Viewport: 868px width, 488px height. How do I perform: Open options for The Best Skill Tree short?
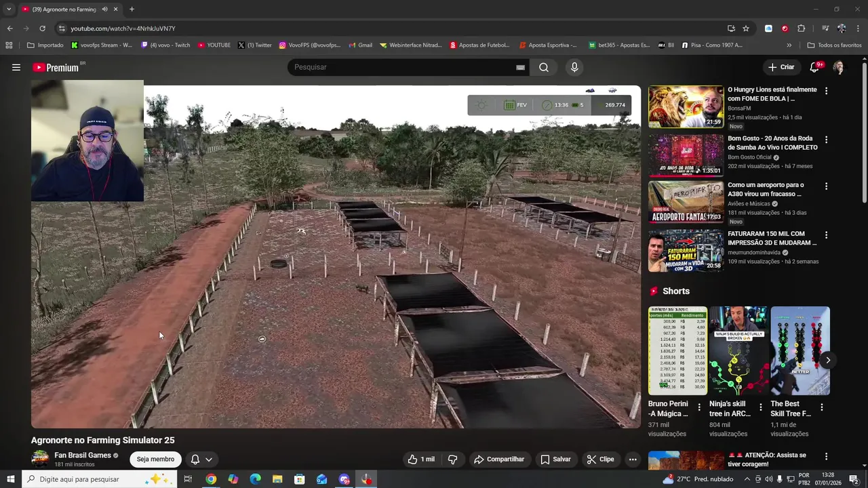(x=821, y=407)
